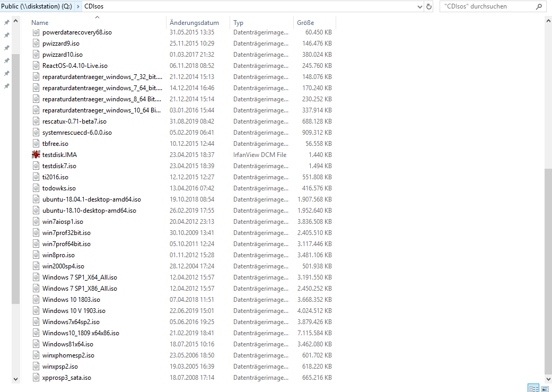
Task: Switch to large icons view at bottom right
Action: pyautogui.click(x=545, y=388)
